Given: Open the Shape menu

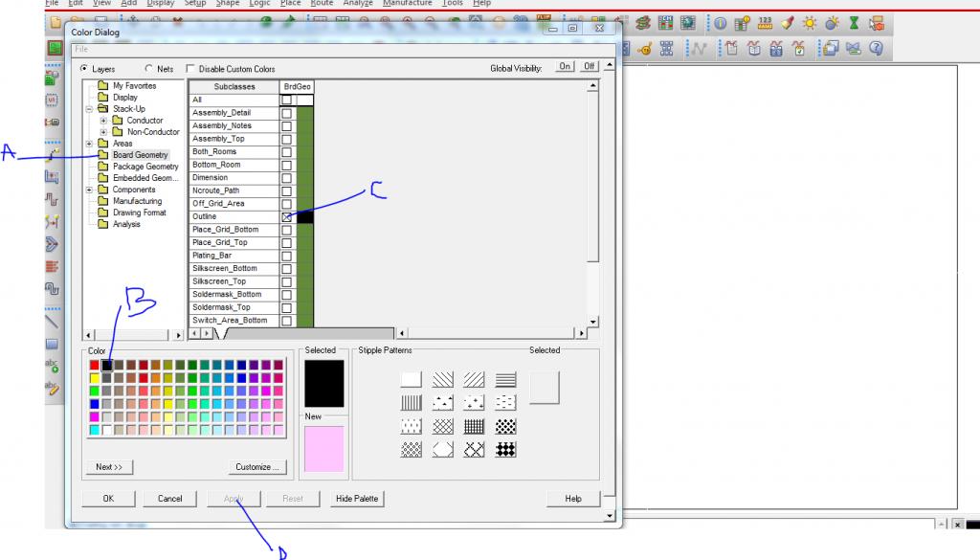Looking at the screenshot, I should click(x=228, y=3).
